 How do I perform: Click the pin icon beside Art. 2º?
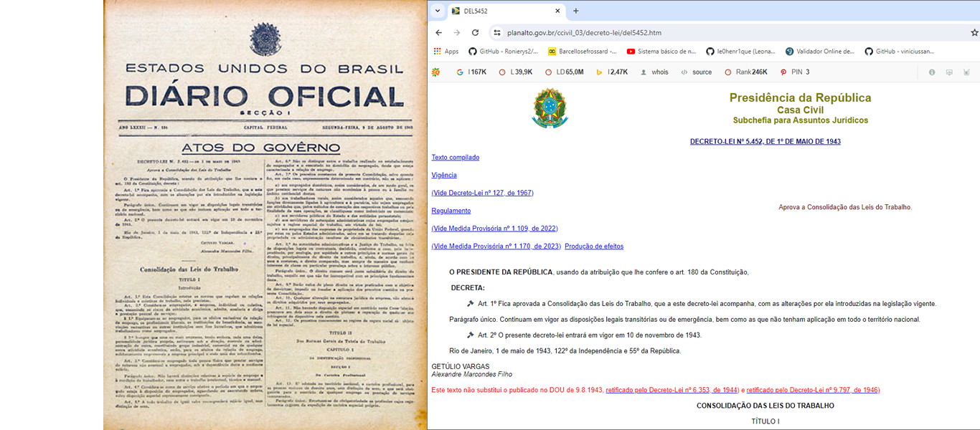(x=471, y=335)
